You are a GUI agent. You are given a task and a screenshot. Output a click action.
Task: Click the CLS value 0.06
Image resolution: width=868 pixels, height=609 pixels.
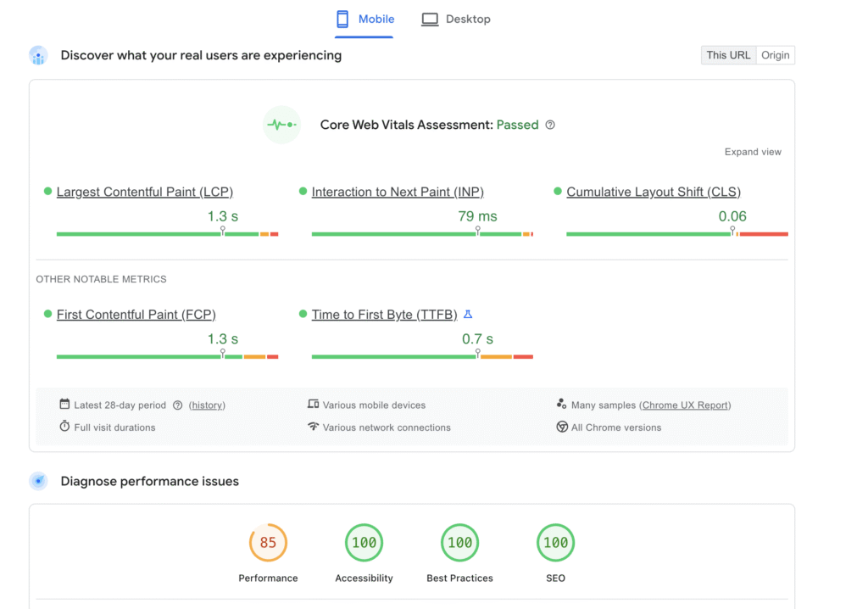pyautogui.click(x=732, y=216)
